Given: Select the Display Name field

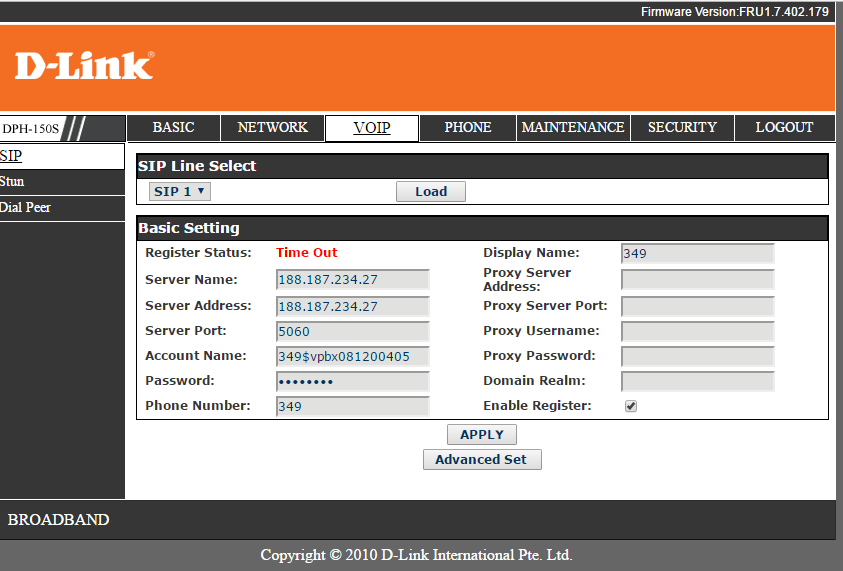Looking at the screenshot, I should coord(697,253).
